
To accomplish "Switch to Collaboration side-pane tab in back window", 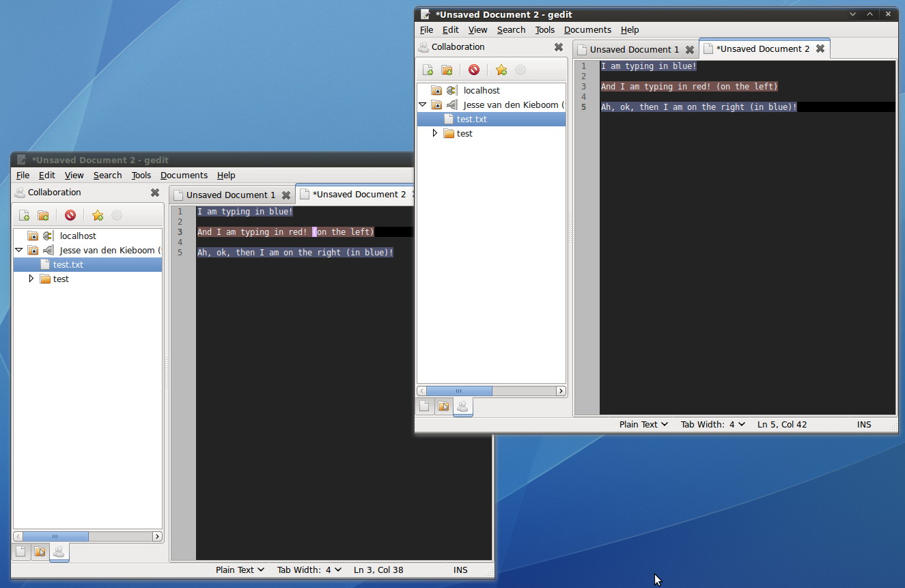I will click(x=59, y=552).
